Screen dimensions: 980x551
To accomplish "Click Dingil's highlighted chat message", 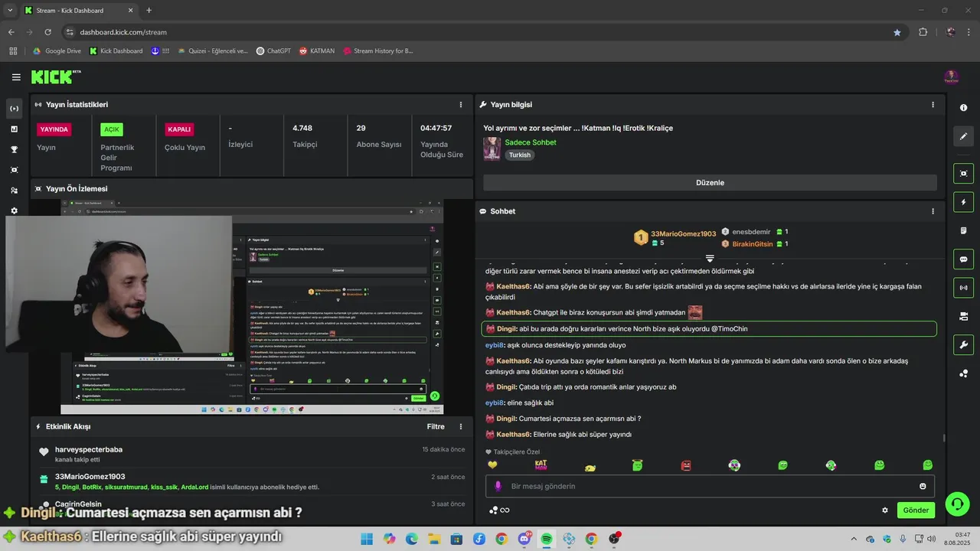I will (x=709, y=328).
